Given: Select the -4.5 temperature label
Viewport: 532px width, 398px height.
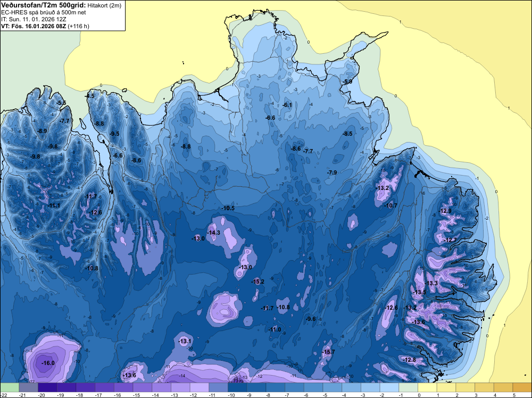Looking at the screenshot, I should point(89,96).
